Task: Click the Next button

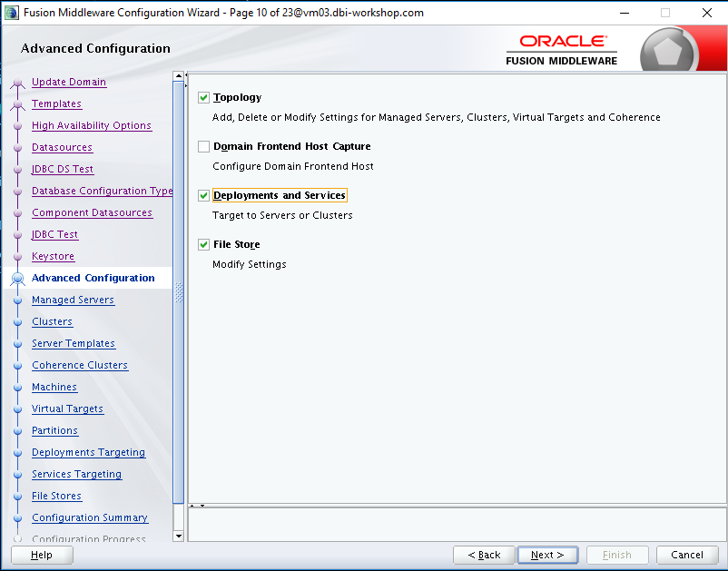Action: point(547,555)
